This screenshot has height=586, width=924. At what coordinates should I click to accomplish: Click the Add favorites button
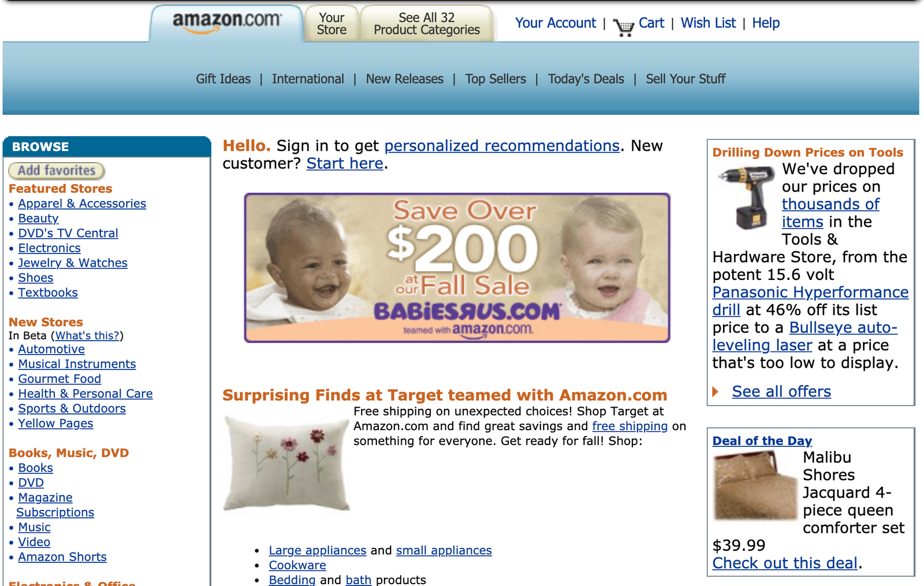[x=57, y=171]
